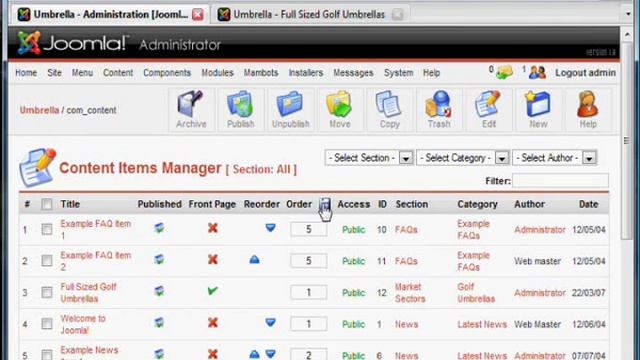Create a New content item
The image size is (640, 360).
click(538, 109)
